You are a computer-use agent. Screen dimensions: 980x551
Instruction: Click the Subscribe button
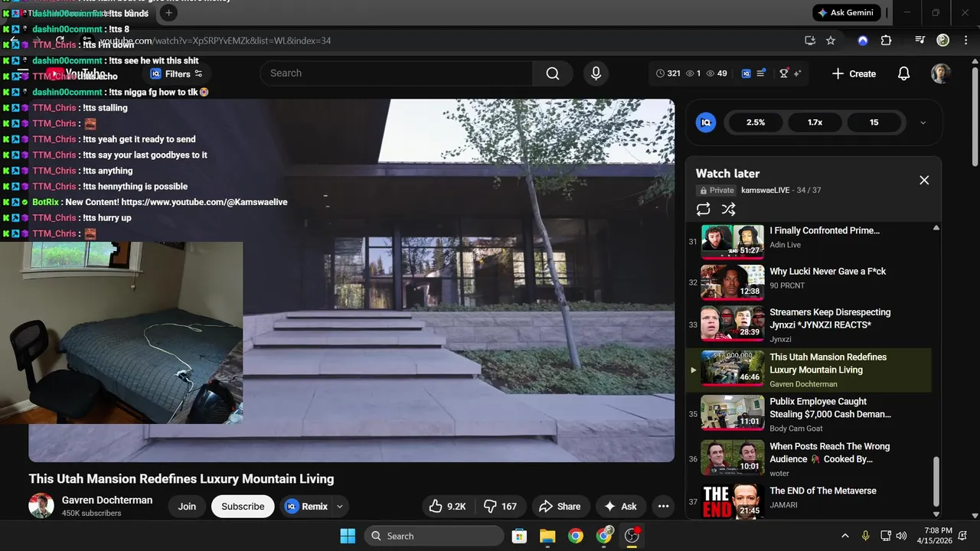(x=243, y=506)
